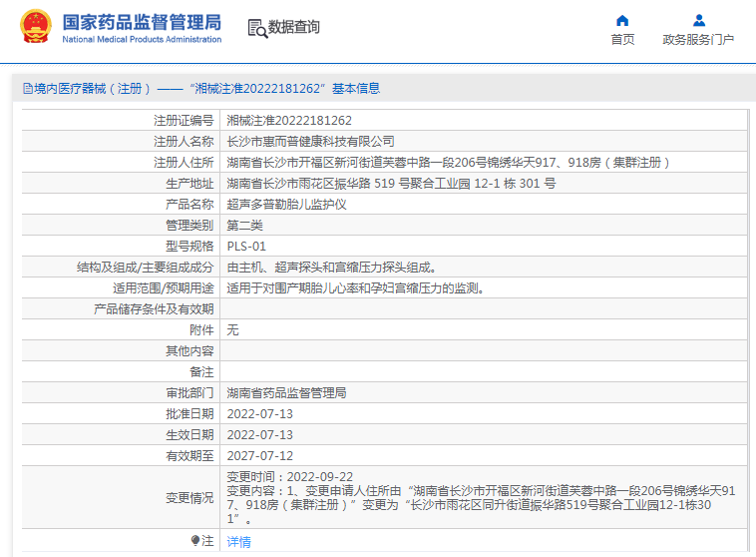756x557 pixels.
Task: Open the 国家药品监督管理局 site title
Action: click(142, 22)
